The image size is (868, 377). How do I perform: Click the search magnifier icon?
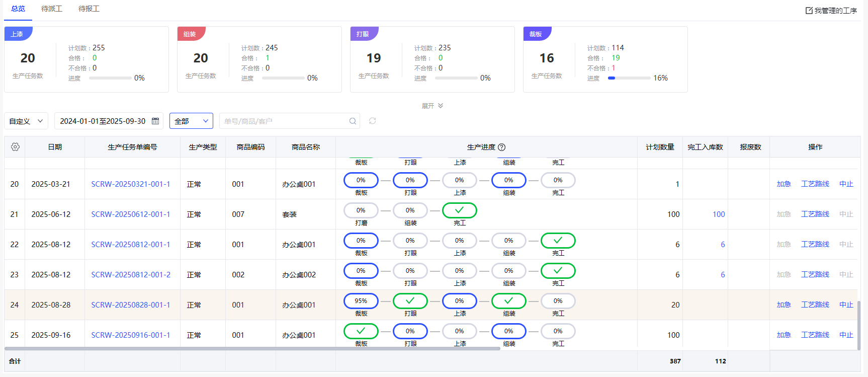(x=353, y=121)
